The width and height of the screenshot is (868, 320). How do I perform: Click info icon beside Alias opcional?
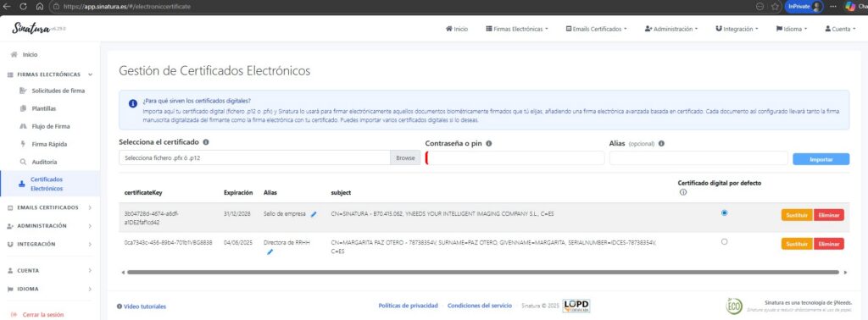[x=661, y=143]
